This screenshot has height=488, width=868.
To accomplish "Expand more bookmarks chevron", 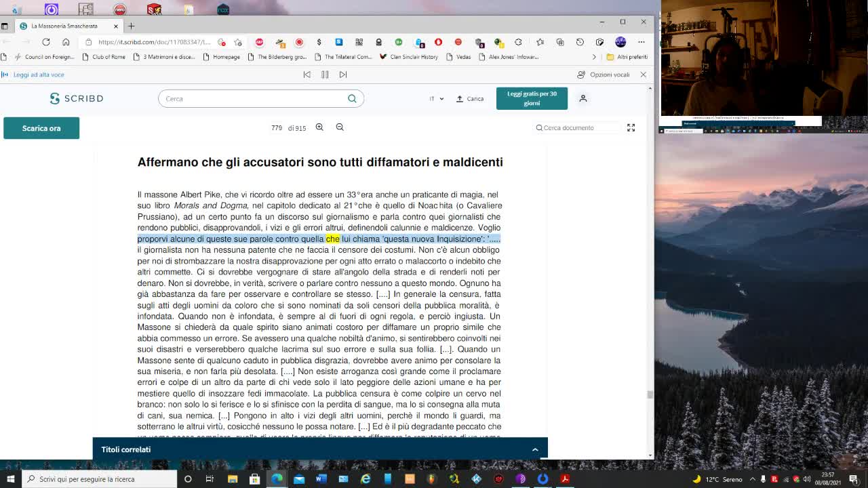I will click(594, 57).
